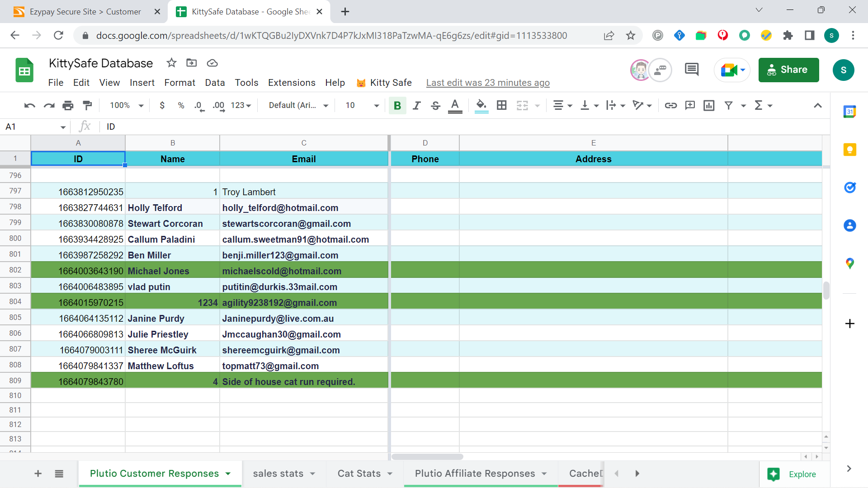
Task: Open the Insert menu
Action: (x=142, y=83)
